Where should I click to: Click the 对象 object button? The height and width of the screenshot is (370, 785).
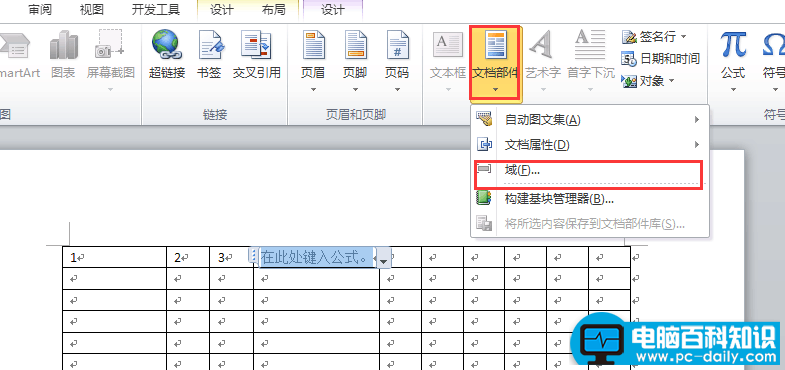(x=648, y=81)
